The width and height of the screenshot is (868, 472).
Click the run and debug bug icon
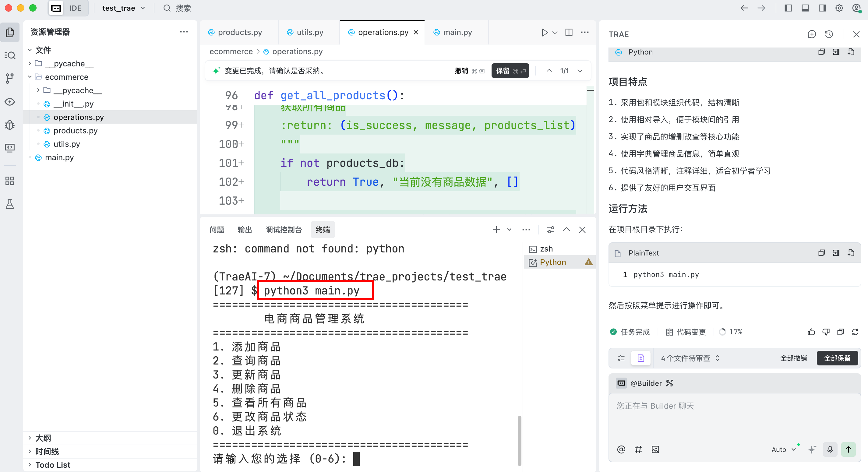pyautogui.click(x=10, y=125)
